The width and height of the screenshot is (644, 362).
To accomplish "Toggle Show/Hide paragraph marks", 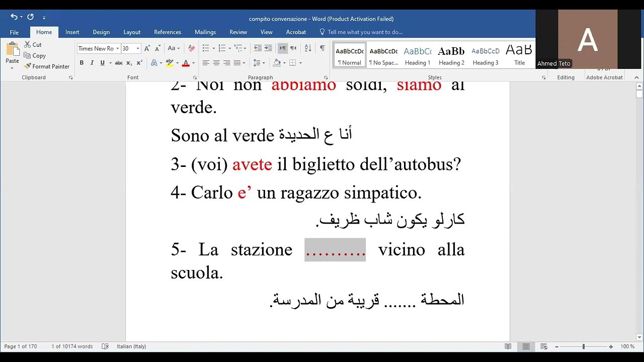I will click(323, 48).
